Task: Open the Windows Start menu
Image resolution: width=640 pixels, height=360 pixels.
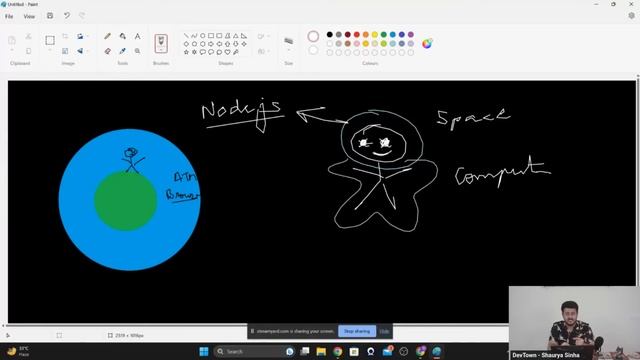Action: (x=204, y=351)
